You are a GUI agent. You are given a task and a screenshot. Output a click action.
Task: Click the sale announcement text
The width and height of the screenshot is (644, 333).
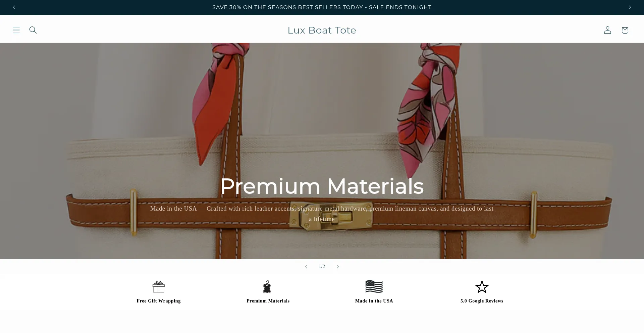[322, 7]
